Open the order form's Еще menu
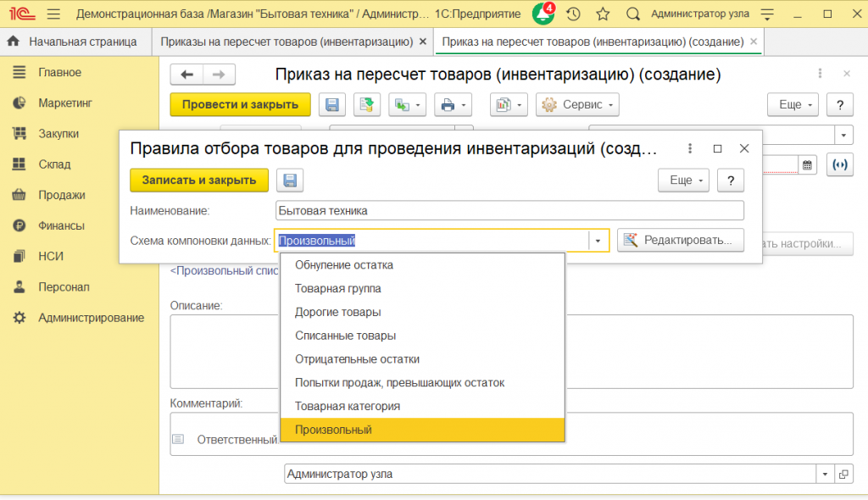This screenshot has width=868, height=500. coord(793,104)
